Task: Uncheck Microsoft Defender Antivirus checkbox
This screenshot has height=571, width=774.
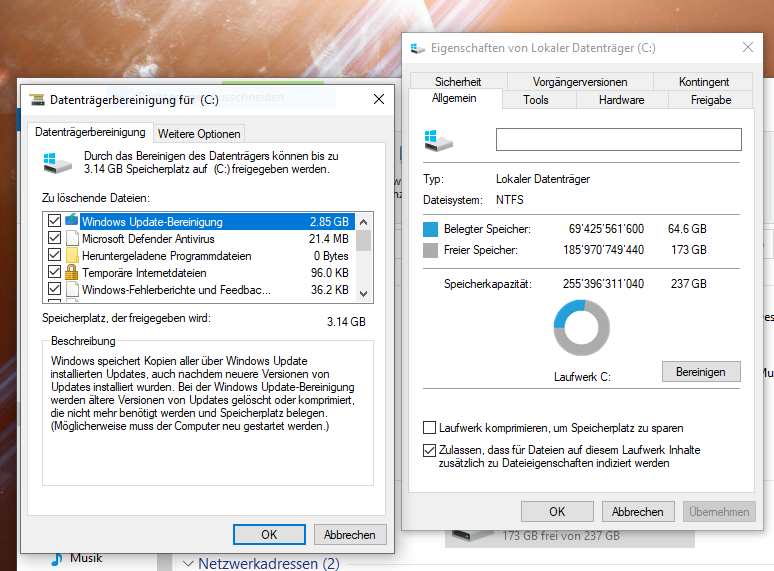Action: tap(54, 238)
